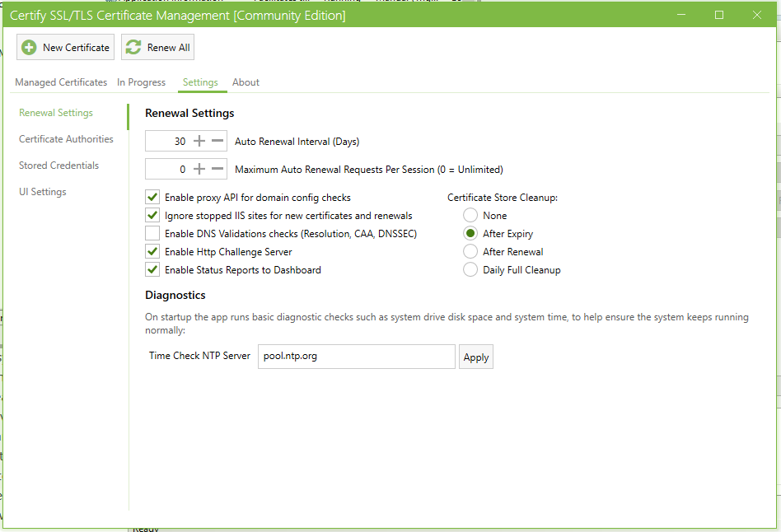Select Renewal Settings in the sidebar

56,113
